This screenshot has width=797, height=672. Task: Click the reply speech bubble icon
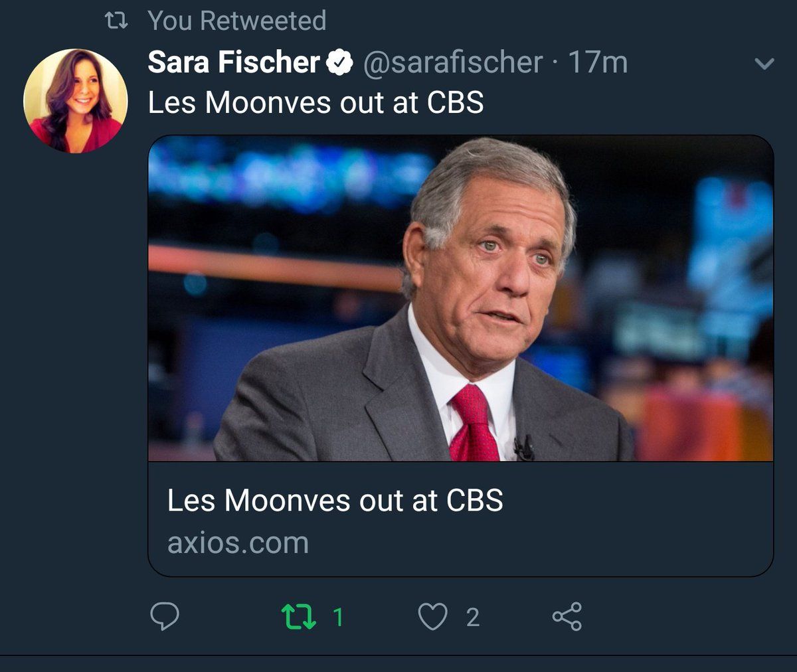pos(164,616)
